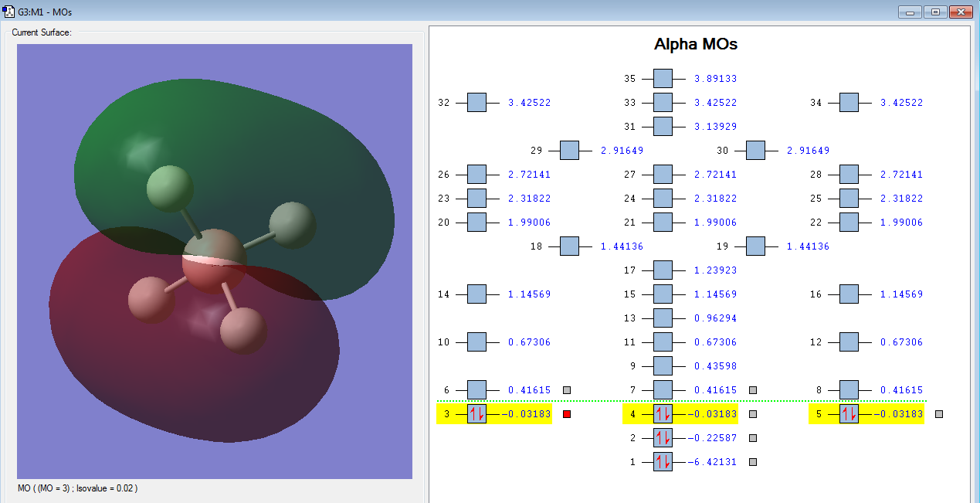Select orbital box for MO 19

tap(755, 246)
